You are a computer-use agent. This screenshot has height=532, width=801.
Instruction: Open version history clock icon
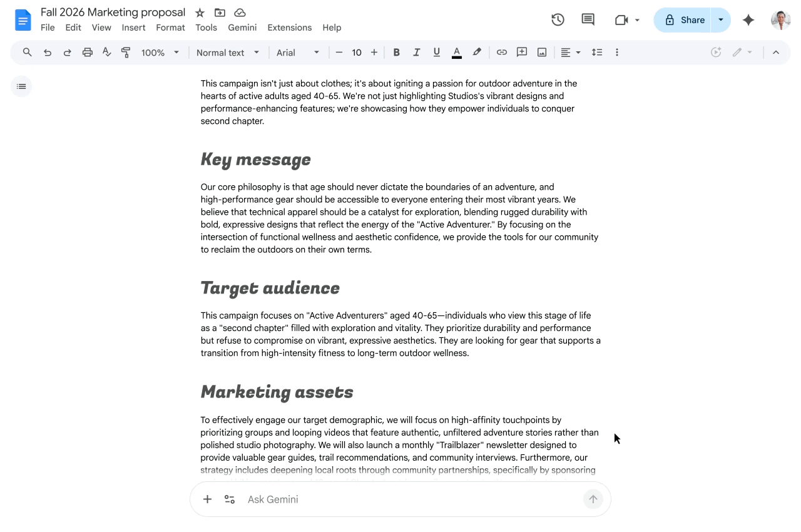click(x=557, y=19)
